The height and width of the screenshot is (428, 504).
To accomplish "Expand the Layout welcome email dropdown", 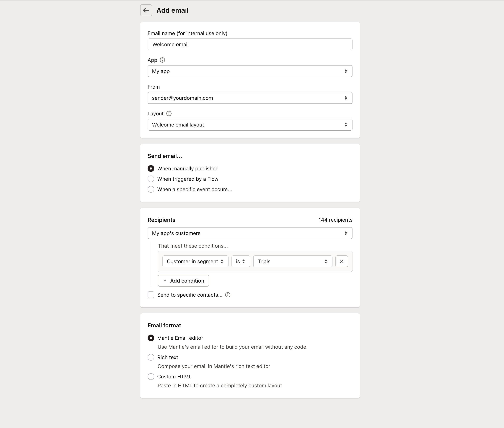I will [250, 124].
